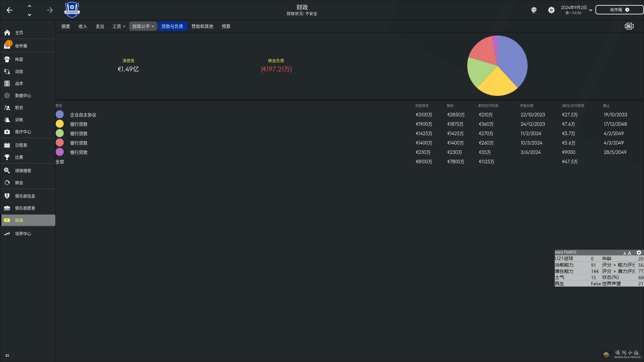Viewport: 644px width, 362px height.
Task: Click the 转会负债 (€197.21万) value
Action: point(276,69)
